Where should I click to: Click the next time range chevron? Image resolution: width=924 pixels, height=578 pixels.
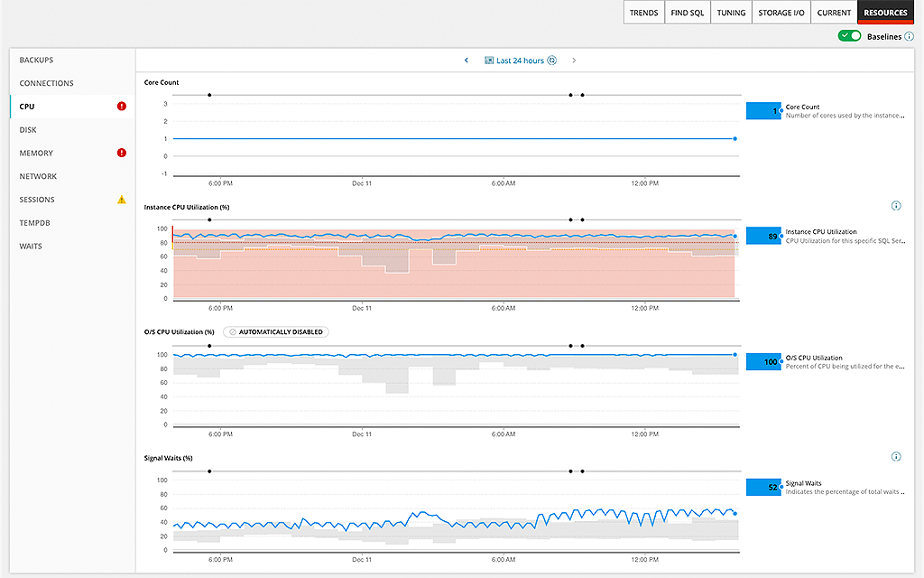click(574, 60)
